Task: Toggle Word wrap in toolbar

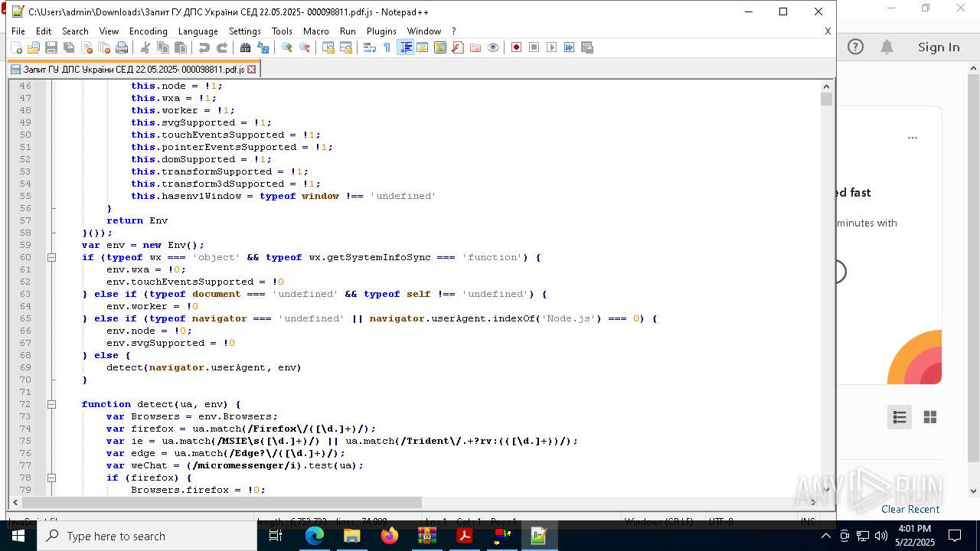Action: (370, 47)
